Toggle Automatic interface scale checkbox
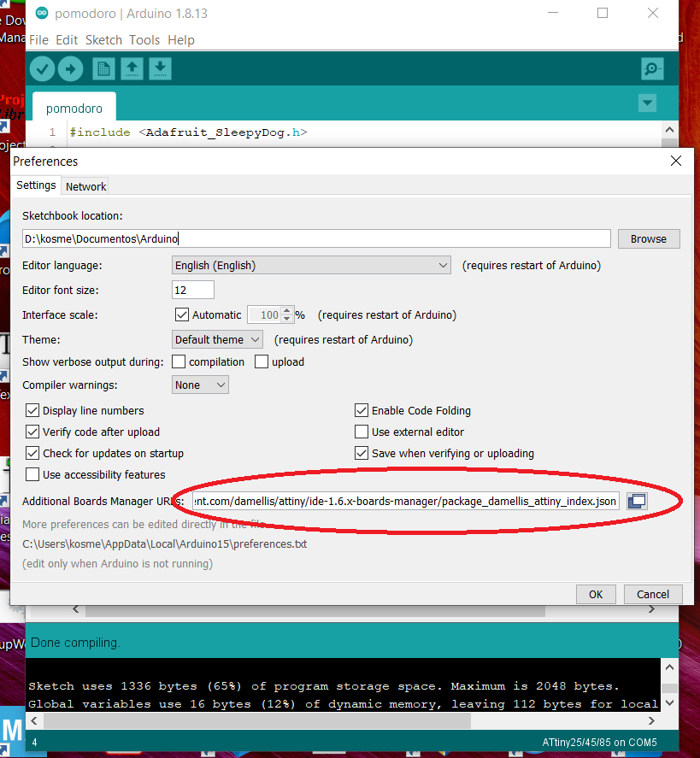 tap(182, 314)
